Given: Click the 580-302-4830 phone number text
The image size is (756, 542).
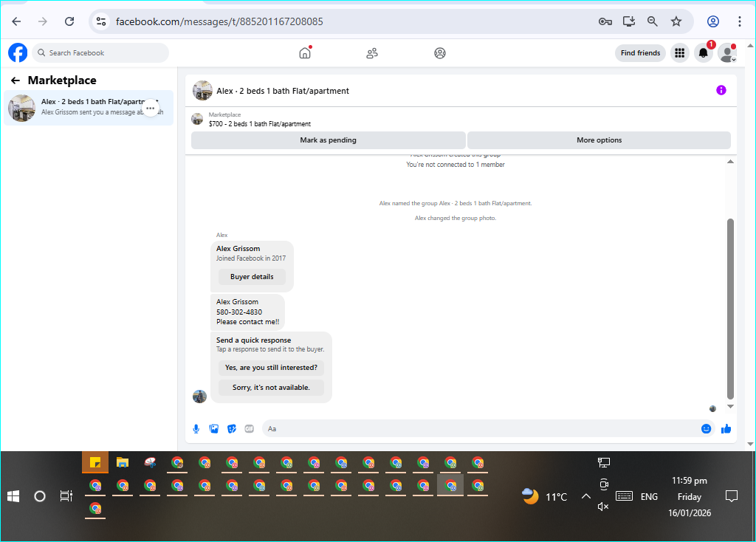Looking at the screenshot, I should [x=239, y=312].
